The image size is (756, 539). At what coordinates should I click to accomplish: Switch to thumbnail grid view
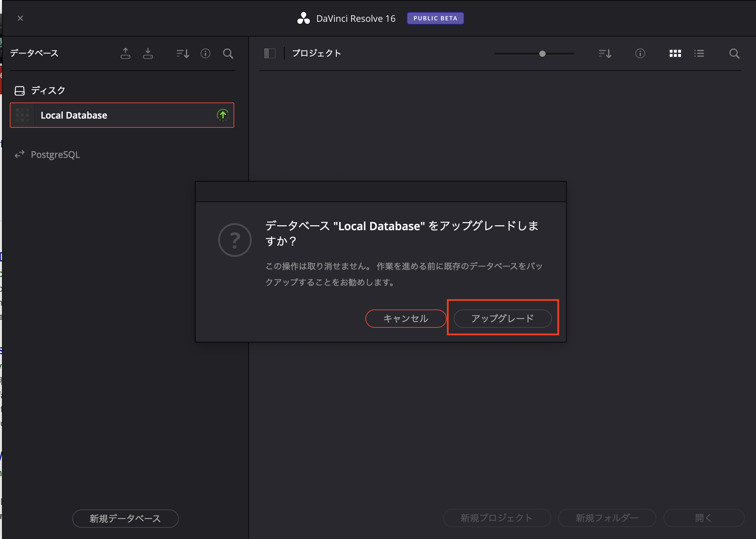pos(675,53)
